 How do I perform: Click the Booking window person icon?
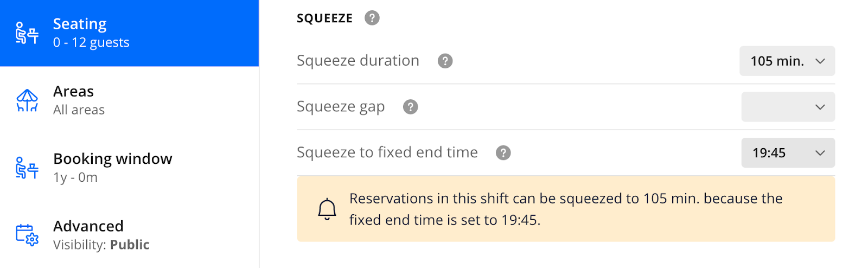27,168
